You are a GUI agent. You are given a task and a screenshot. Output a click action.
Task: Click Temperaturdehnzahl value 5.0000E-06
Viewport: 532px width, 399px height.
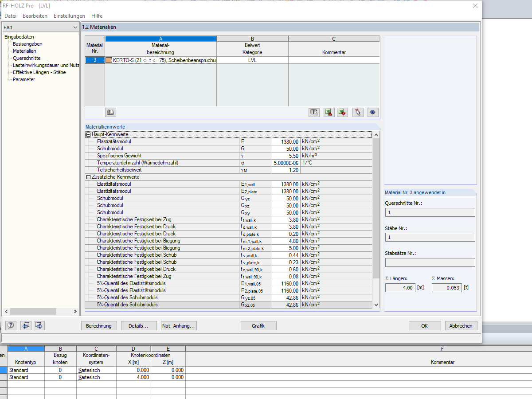[286, 163]
